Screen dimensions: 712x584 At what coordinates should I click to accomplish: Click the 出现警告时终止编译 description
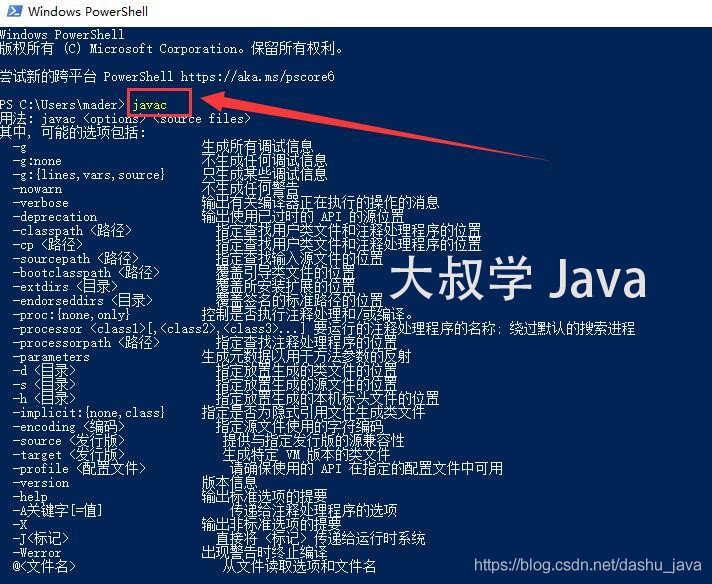pos(264,553)
